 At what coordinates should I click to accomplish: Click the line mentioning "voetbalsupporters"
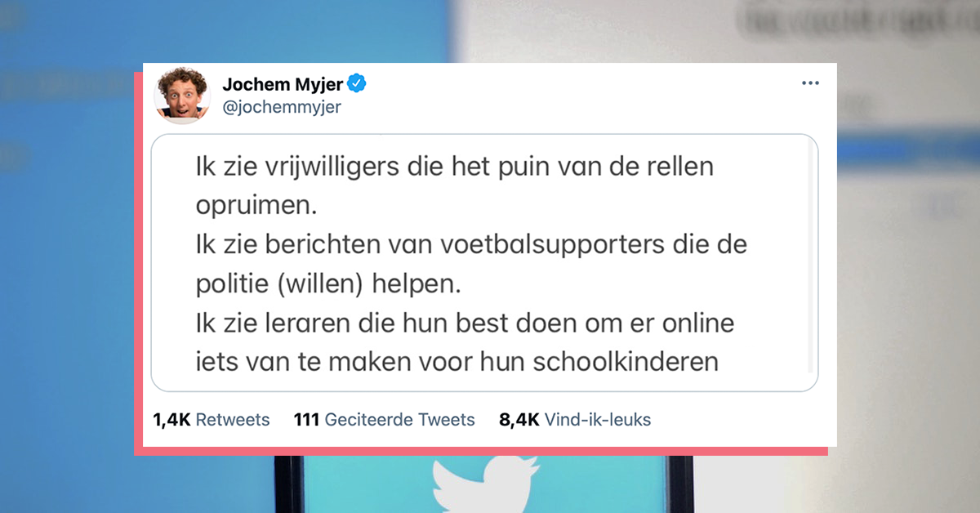click(471, 244)
